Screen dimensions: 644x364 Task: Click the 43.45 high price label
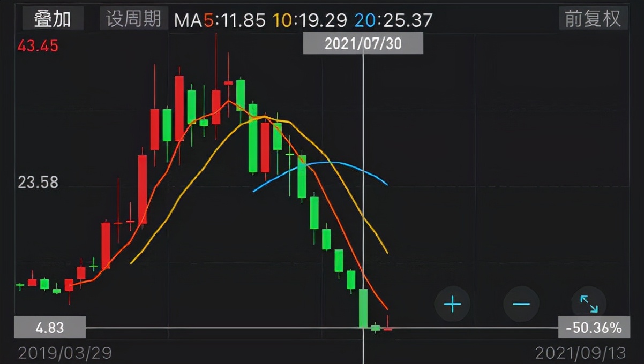click(x=38, y=46)
